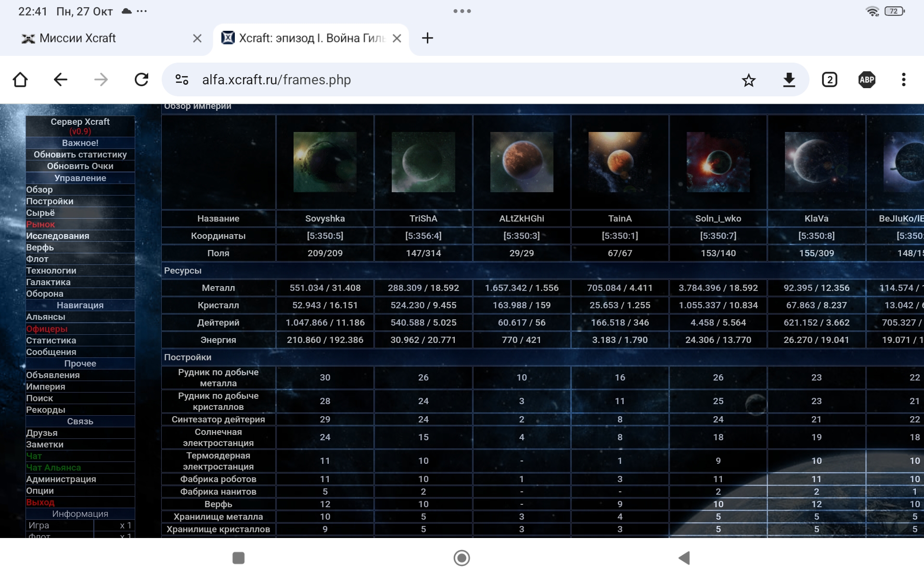Open the ABP adblock extension icon
This screenshot has width=924, height=578.
point(867,80)
